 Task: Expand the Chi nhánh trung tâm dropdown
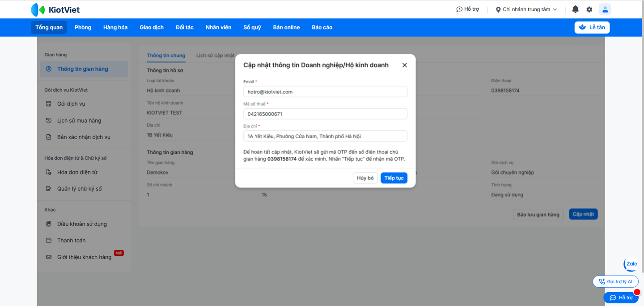pos(526,9)
